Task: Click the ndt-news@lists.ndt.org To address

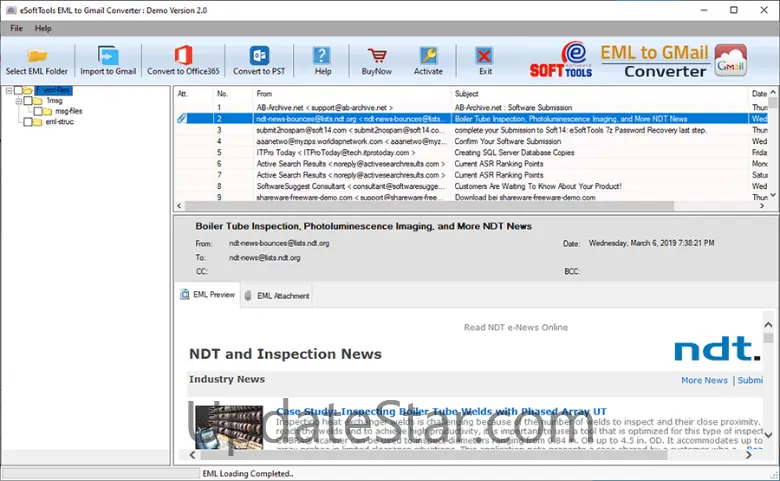Action: click(x=265, y=258)
